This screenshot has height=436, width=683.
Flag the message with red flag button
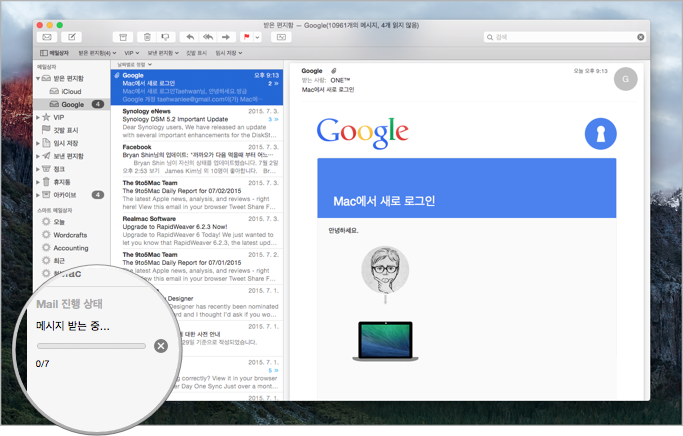(247, 37)
